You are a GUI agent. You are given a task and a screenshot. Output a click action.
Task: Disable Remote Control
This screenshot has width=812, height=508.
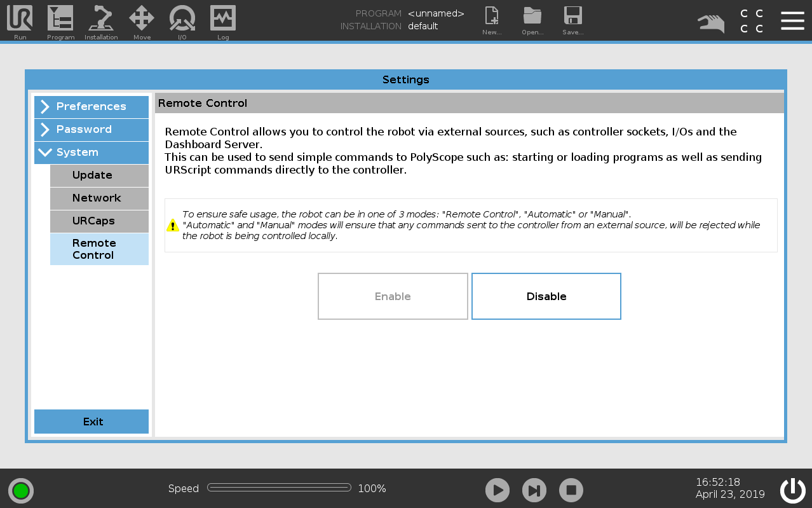point(546,296)
